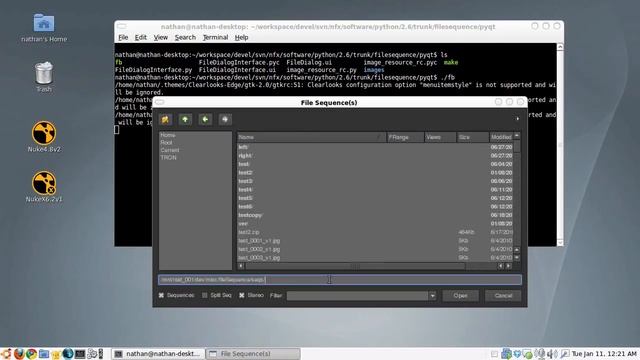Enable the Split Seq checkbox
Screen dimensions: 640x360
pyautogui.click(x=204, y=295)
